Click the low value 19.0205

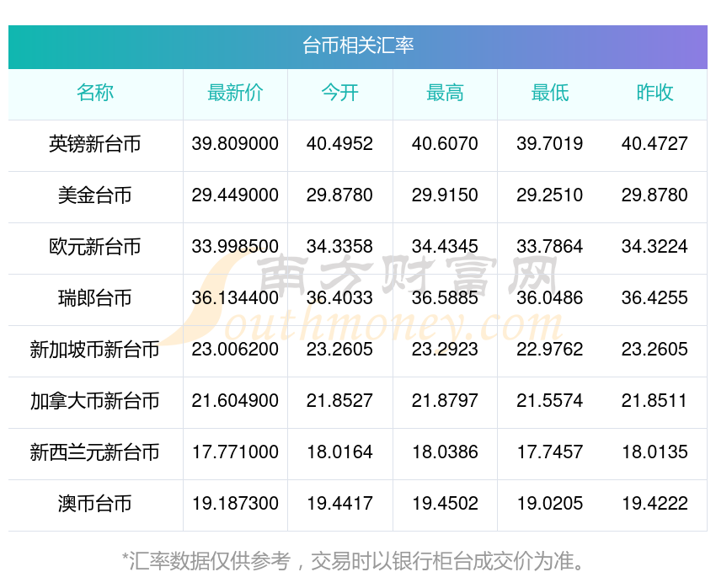550,504
